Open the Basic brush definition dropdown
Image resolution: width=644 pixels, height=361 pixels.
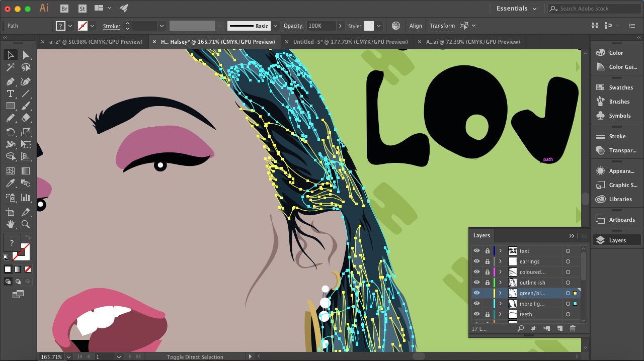[275, 26]
